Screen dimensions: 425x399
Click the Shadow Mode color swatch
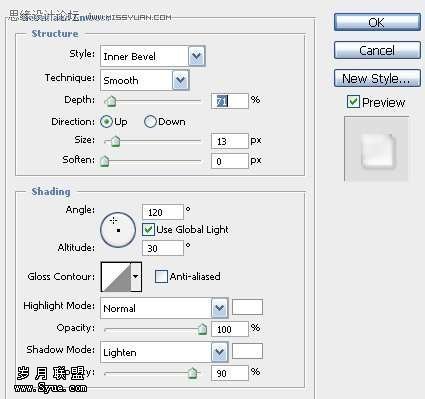click(247, 351)
